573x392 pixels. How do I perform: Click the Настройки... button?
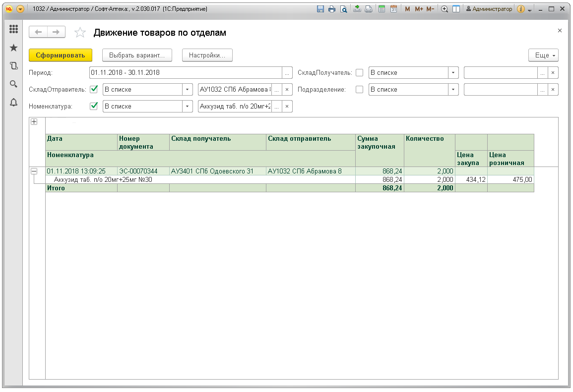pyautogui.click(x=207, y=56)
